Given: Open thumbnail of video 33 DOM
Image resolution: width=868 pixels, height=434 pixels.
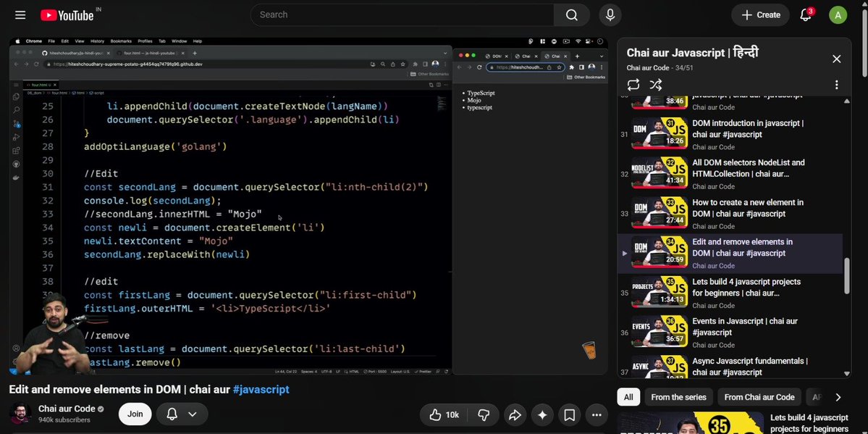Looking at the screenshot, I should coord(660,214).
